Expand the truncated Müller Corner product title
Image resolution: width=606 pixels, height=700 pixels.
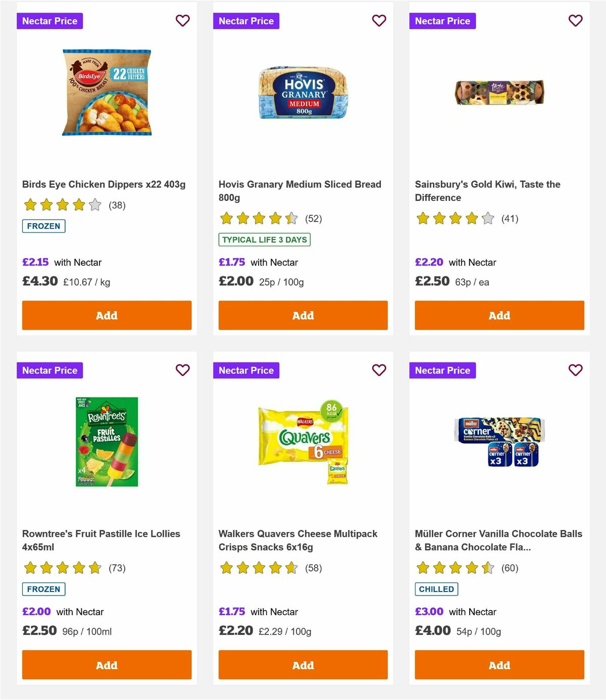[x=499, y=540]
